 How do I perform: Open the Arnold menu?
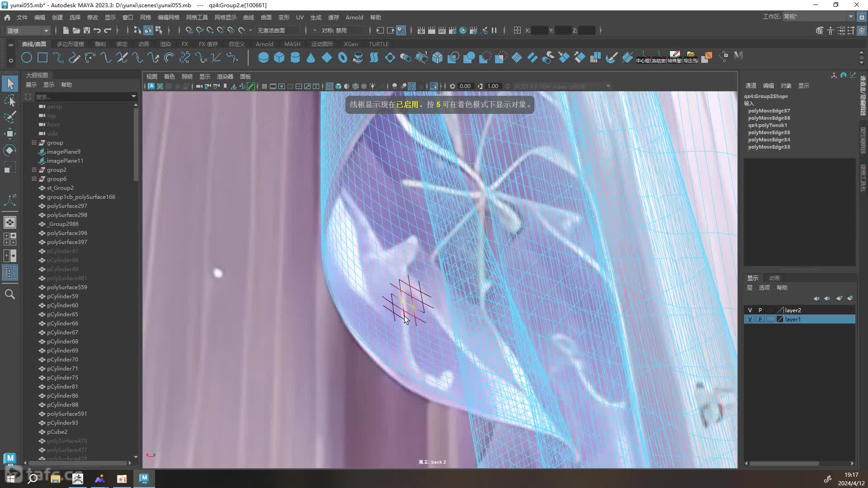(354, 17)
